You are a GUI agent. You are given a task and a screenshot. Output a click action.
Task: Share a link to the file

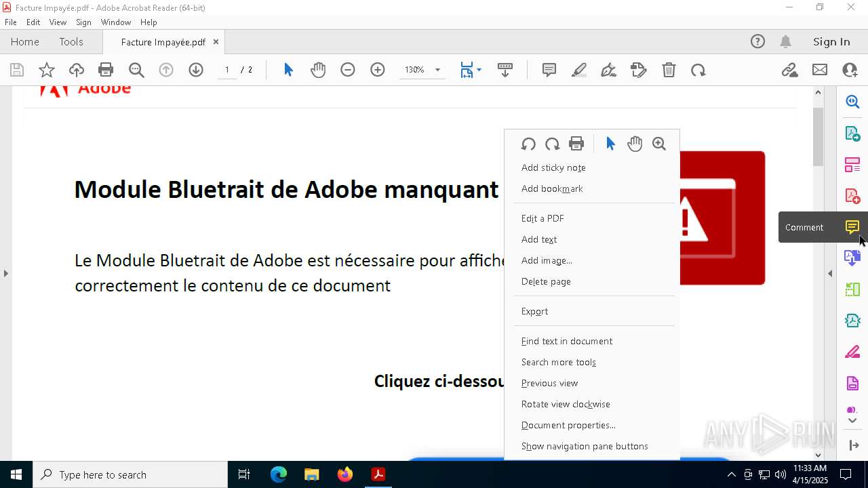pos(790,70)
